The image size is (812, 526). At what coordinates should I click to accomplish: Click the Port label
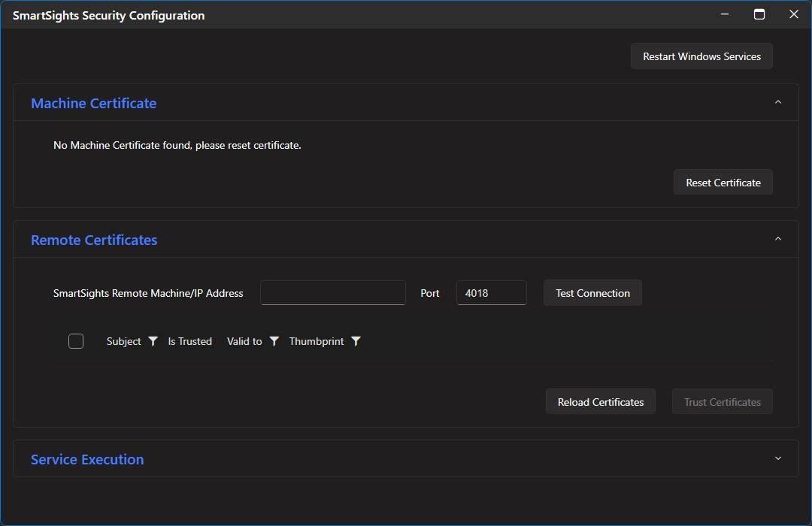point(430,293)
